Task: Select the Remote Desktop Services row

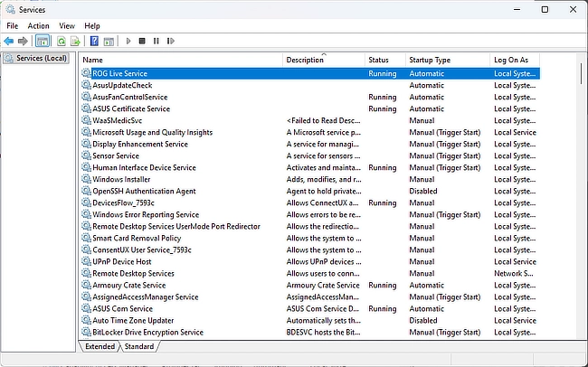Action: click(x=310, y=273)
